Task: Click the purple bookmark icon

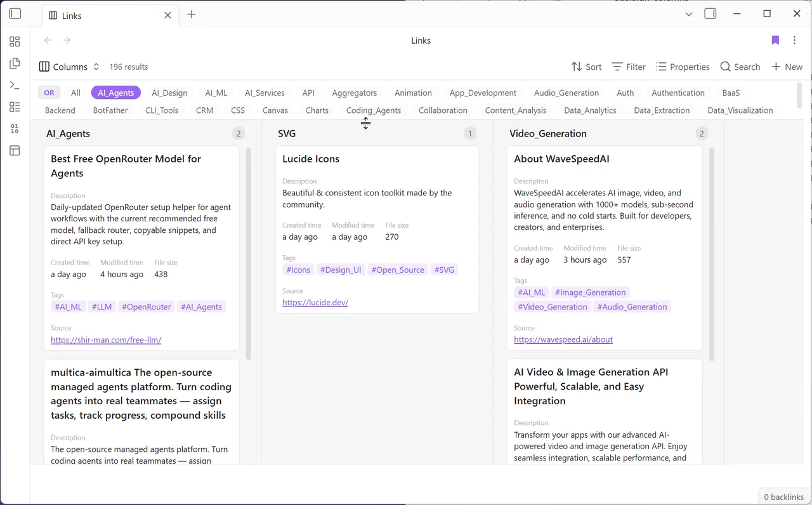Action: [775, 41]
